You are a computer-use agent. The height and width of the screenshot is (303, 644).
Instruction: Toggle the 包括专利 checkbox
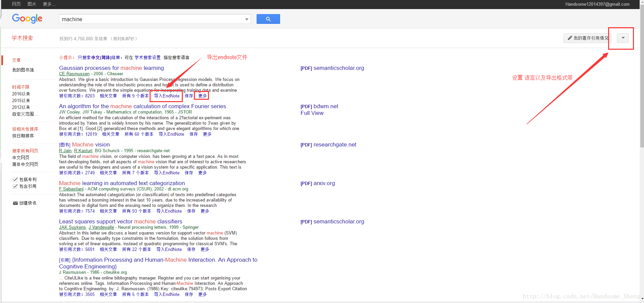pos(15,180)
